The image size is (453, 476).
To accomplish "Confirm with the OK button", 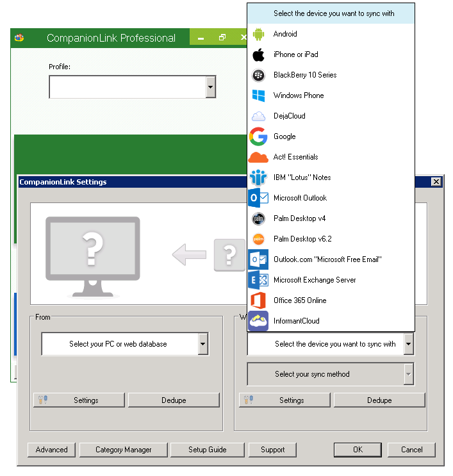I will (358, 450).
